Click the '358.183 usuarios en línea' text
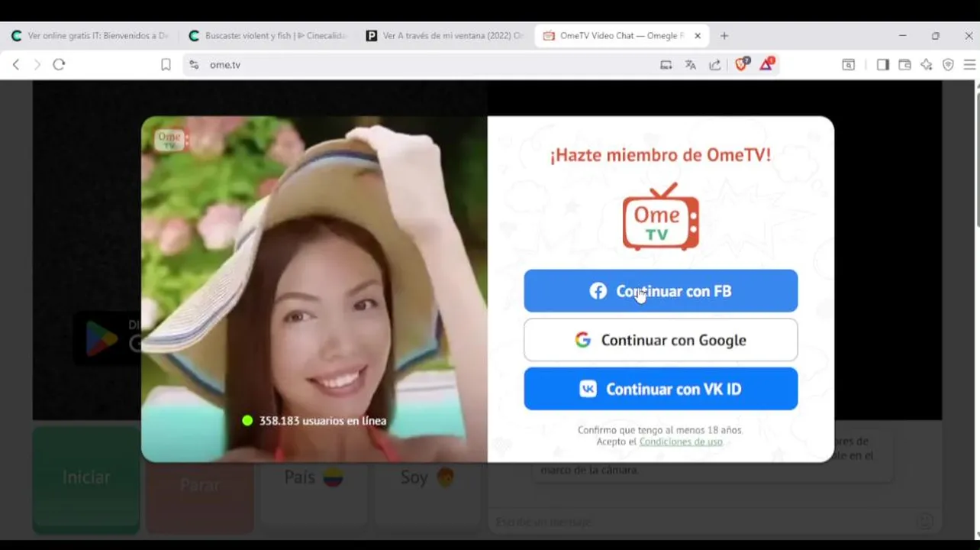Screen dimensions: 980x550 323,421
